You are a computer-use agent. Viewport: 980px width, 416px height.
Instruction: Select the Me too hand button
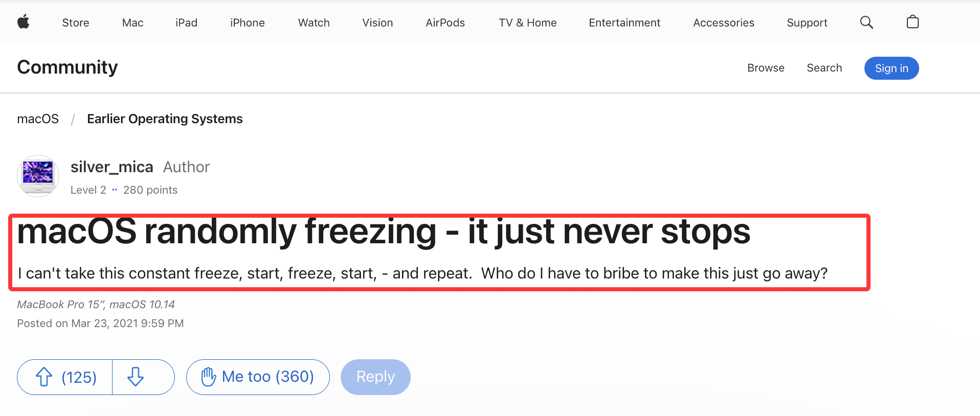(x=258, y=377)
